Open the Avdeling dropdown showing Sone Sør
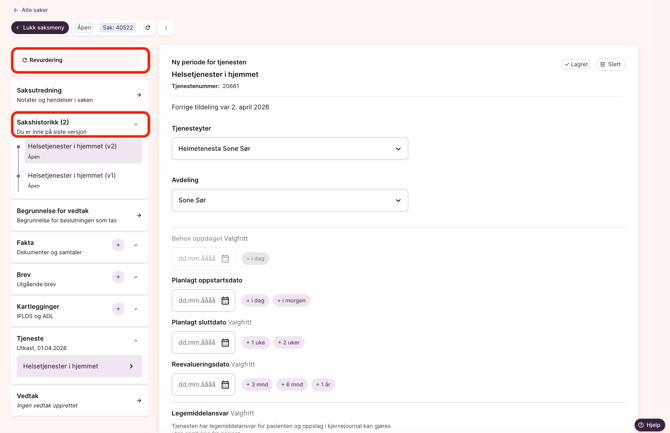The image size is (670, 433). pos(289,200)
